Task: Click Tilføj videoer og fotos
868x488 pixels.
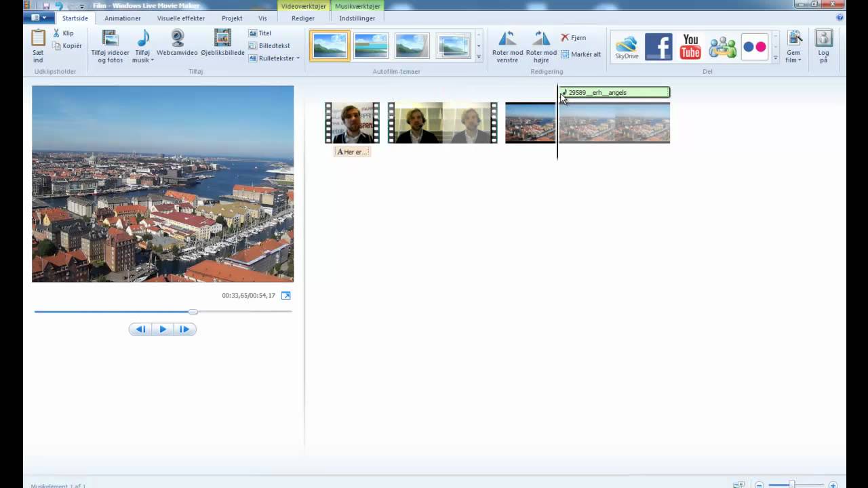Action: tap(110, 46)
